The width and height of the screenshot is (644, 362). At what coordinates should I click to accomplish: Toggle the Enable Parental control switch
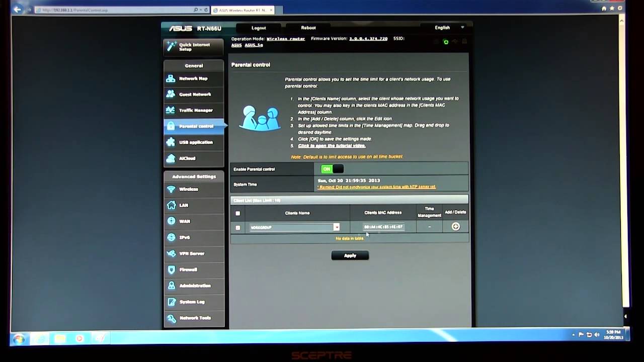pyautogui.click(x=332, y=169)
